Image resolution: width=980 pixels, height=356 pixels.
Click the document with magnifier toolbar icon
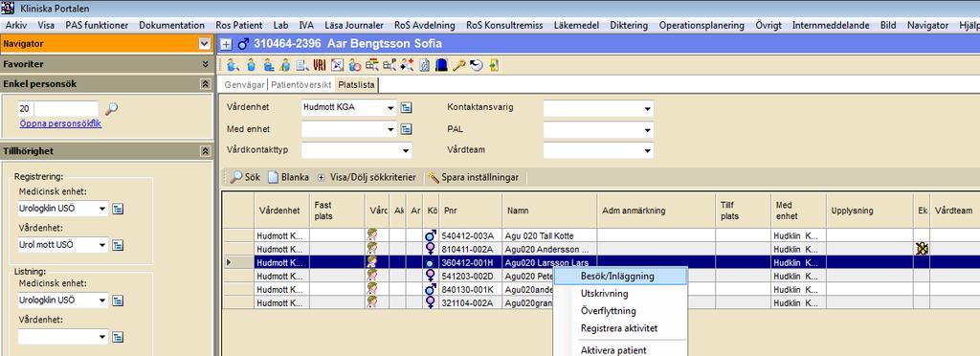point(301,65)
